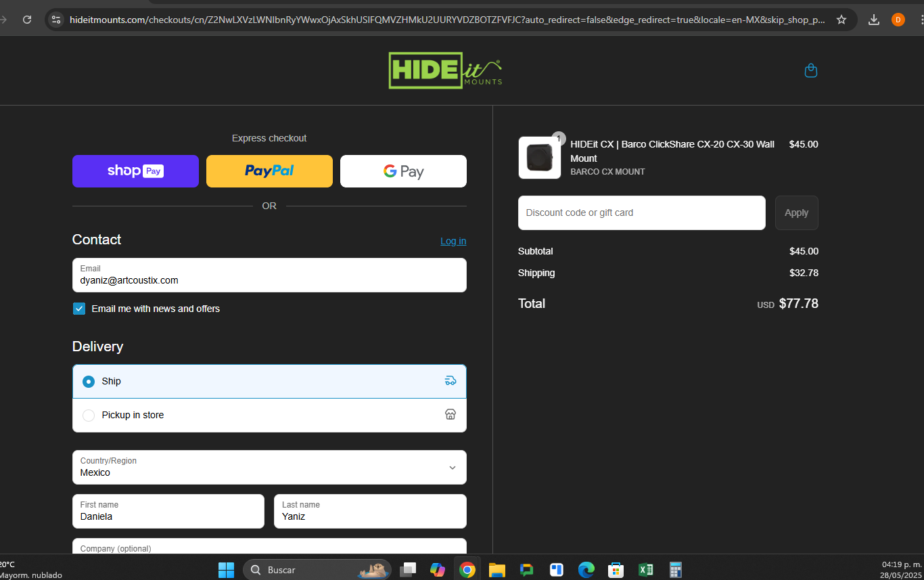The image size is (924, 580).
Task: Launch Copilot from taskbar
Action: [x=438, y=570]
